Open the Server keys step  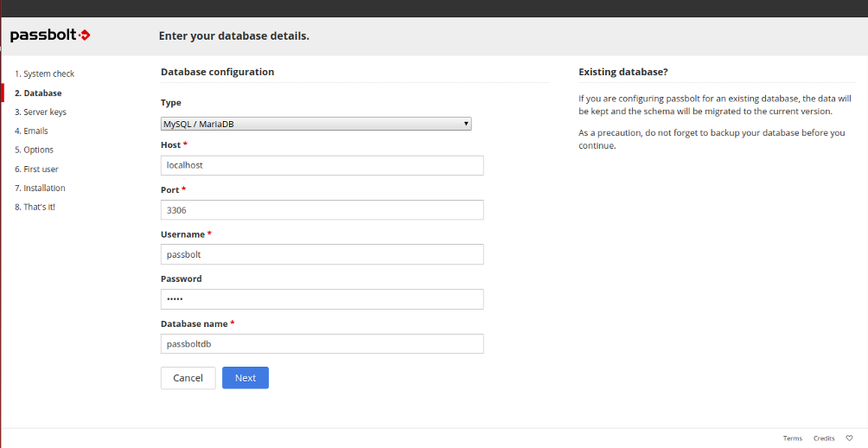pyautogui.click(x=41, y=112)
